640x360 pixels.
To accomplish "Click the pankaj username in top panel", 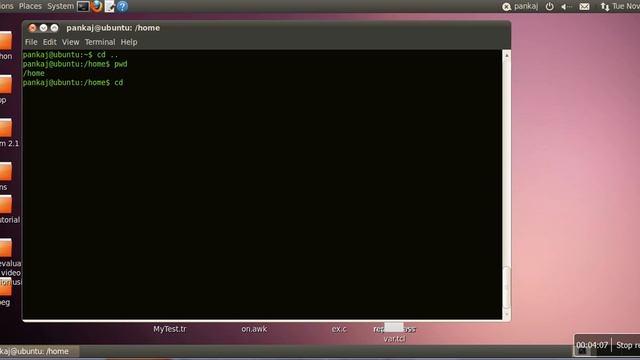I will 526,7.
